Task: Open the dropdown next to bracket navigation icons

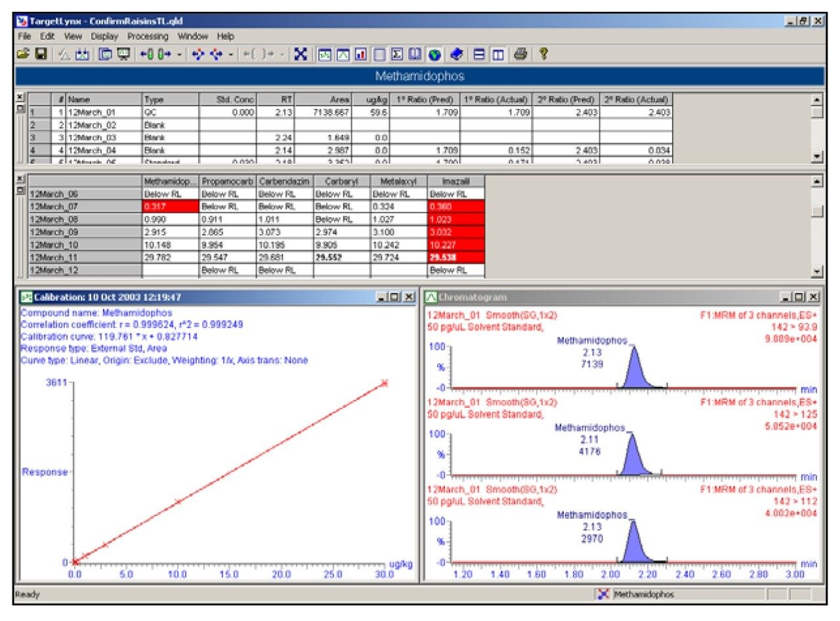Action: tap(283, 54)
